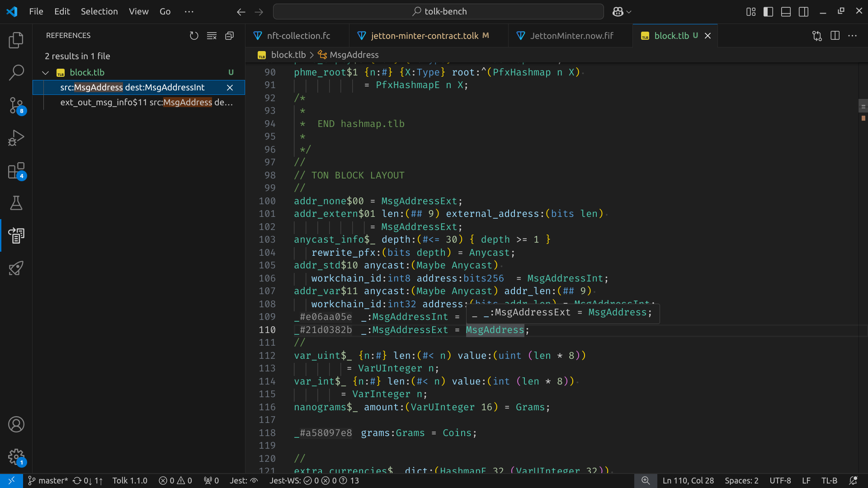Change file encoding UTF-8
The image size is (868, 488).
780,481
